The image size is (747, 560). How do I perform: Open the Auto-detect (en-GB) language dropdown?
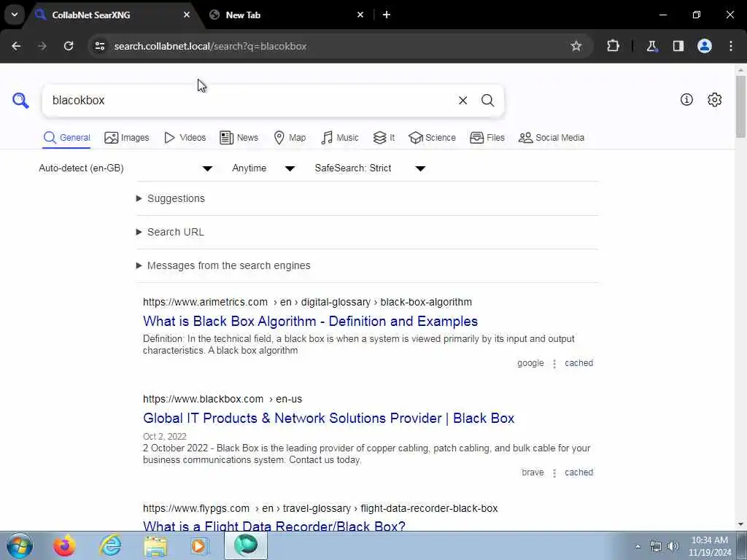click(x=125, y=168)
